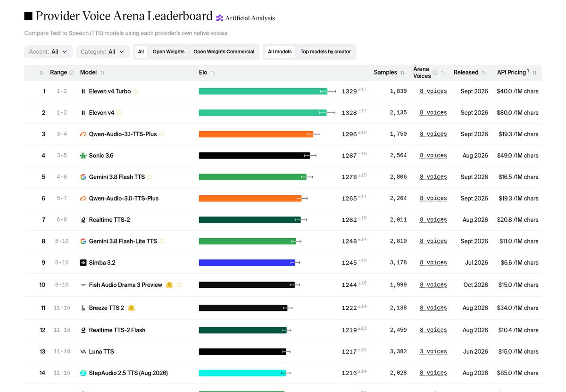Click the Hugging Face emoji beside Breeze TTS 2

tap(132, 308)
